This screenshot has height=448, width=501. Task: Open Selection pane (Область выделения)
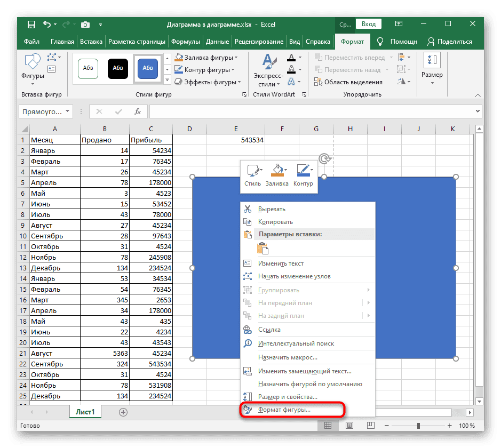pyautogui.click(x=348, y=82)
